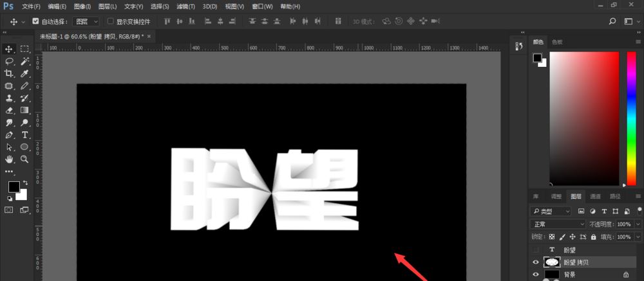Select the Rectangular Marquee tool
The height and width of the screenshot is (281, 644).
pyautogui.click(x=24, y=50)
